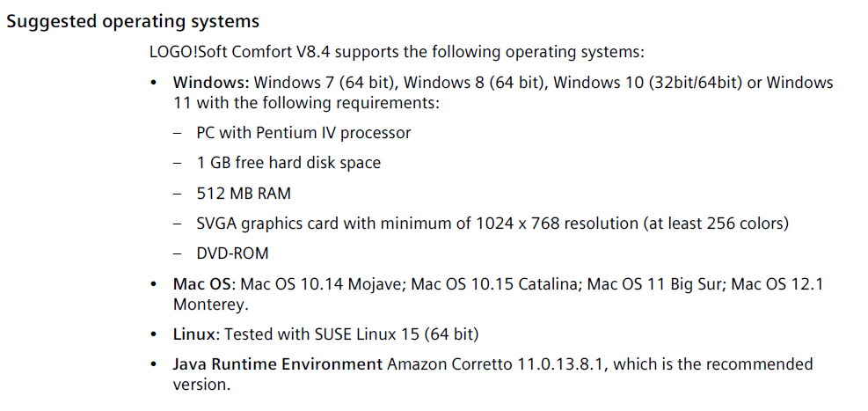
Task: Click the bold 'Windows:' label
Action: pos(211,83)
